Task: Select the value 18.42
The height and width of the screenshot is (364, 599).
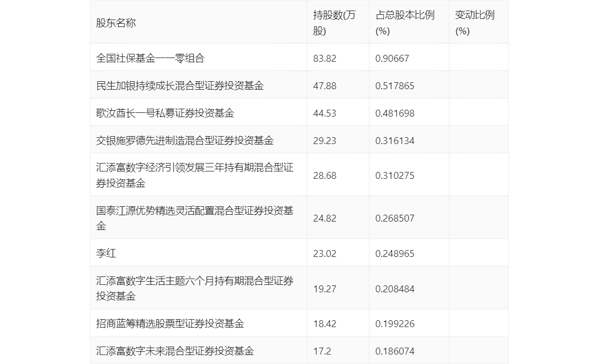Action: point(325,323)
